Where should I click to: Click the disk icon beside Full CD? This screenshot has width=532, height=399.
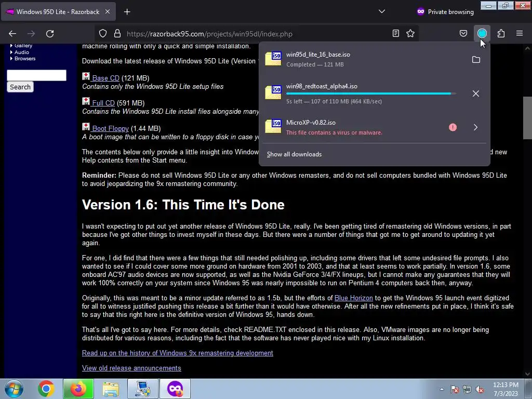click(x=86, y=101)
